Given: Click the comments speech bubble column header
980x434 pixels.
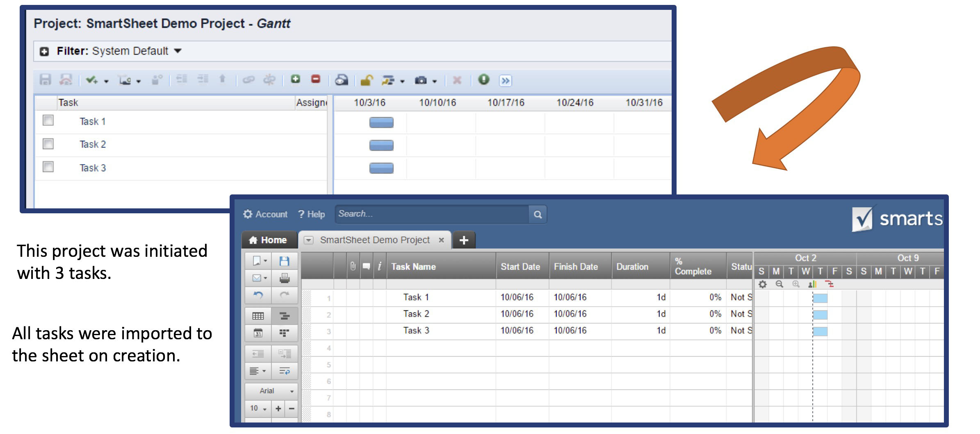Looking at the screenshot, I should click(366, 266).
